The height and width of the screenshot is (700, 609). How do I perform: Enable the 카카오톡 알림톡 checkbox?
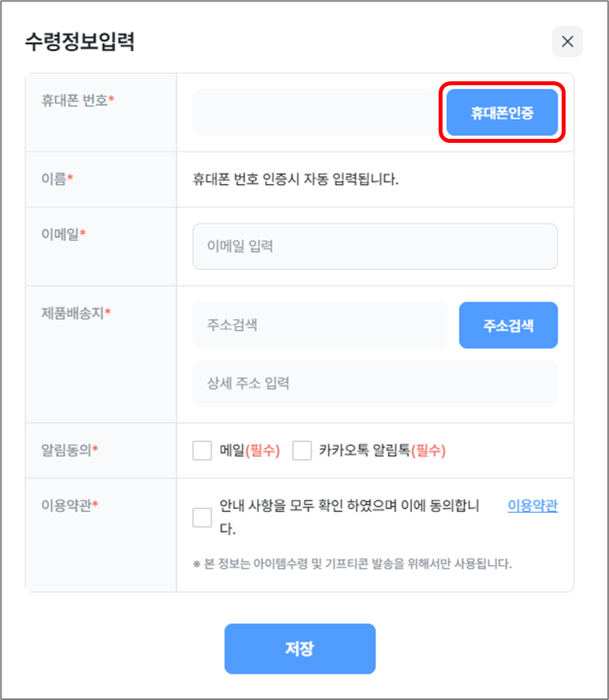[302, 451]
